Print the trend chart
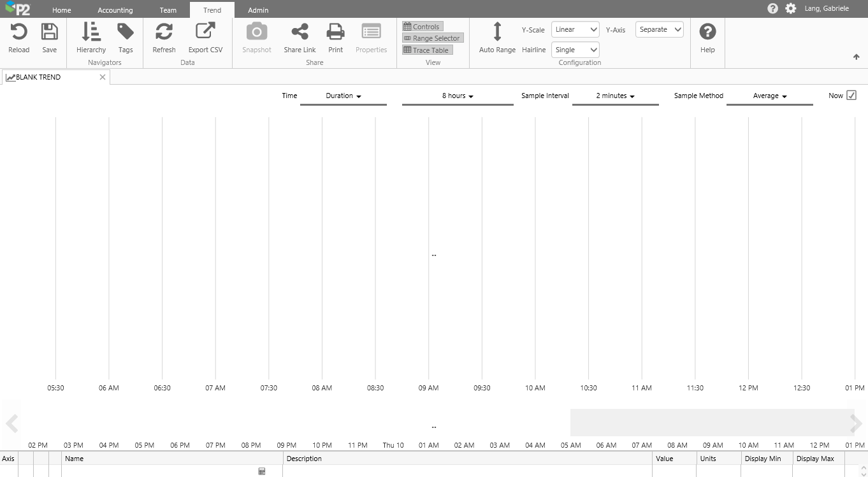Viewport: 868px width, 477px height. [335, 32]
